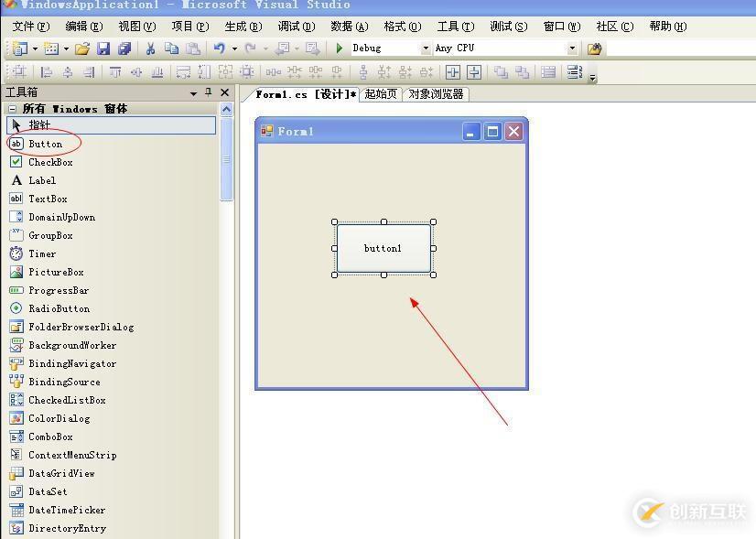Select the ProgressBar control in the toolbox
The width and height of the screenshot is (756, 539).
coord(112,290)
